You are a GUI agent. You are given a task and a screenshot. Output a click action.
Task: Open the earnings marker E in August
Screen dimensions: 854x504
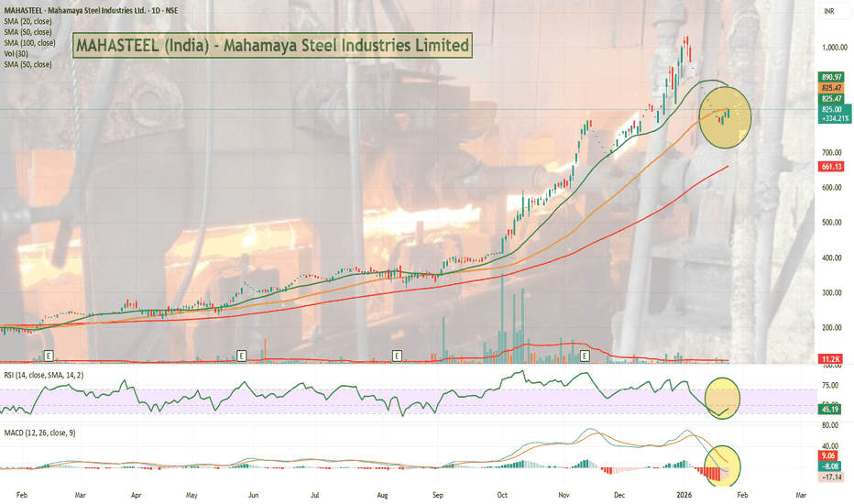click(x=397, y=356)
